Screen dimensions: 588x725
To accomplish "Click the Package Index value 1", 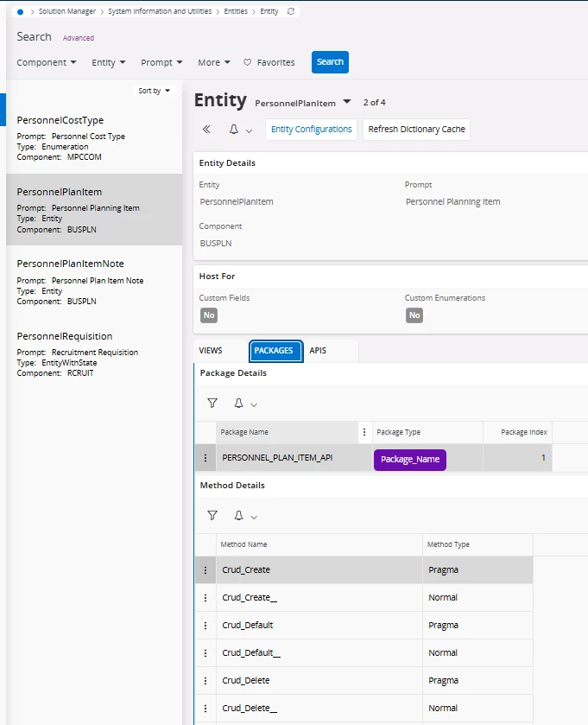I will 518,458.
